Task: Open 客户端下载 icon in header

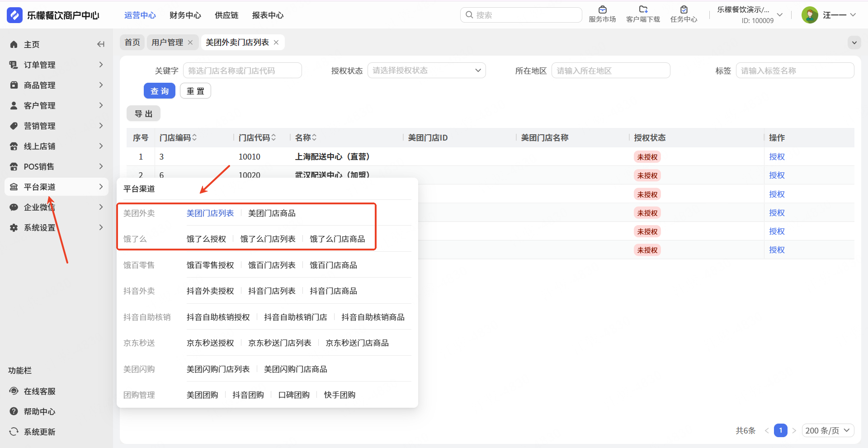Action: coord(643,9)
